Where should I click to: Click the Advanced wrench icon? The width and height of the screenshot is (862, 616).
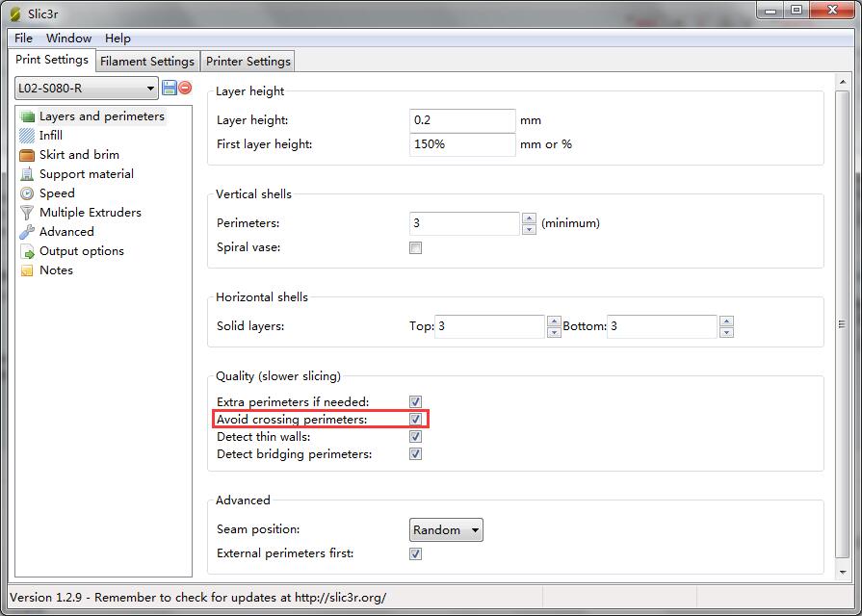coord(27,232)
